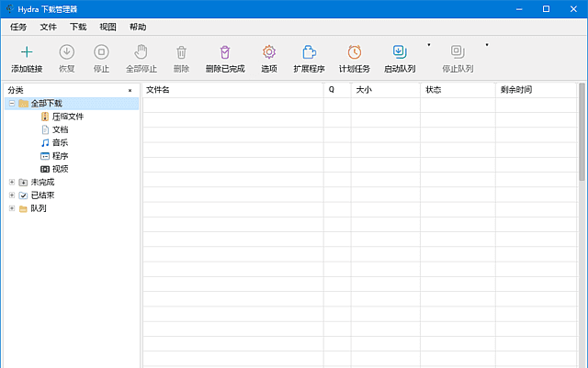Collapse the 全部下载 tree node
Screen dimensions: 588x368
tap(12, 103)
